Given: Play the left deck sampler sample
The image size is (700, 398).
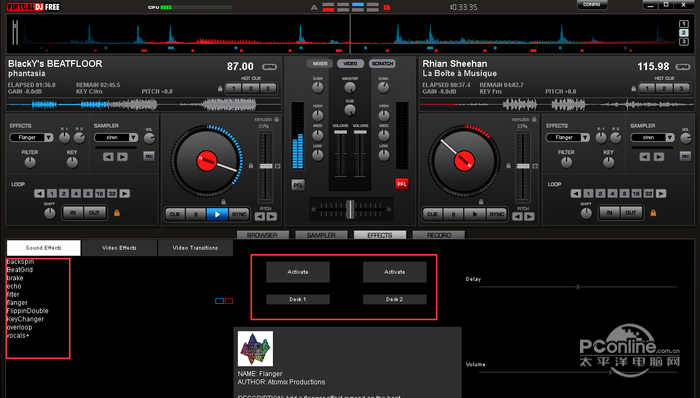Looking at the screenshot, I should 122,157.
